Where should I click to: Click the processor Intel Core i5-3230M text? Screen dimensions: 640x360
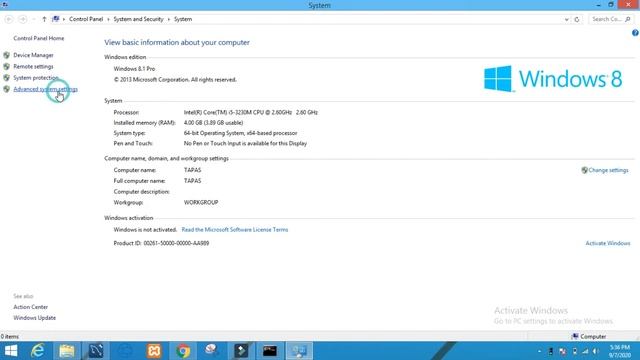[x=251, y=112]
